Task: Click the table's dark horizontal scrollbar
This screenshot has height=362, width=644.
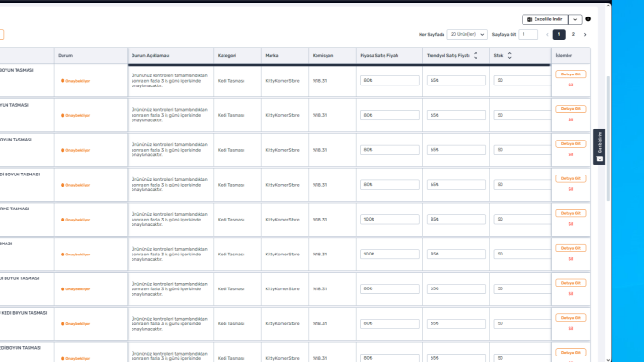Action: pyautogui.click(x=339, y=65)
